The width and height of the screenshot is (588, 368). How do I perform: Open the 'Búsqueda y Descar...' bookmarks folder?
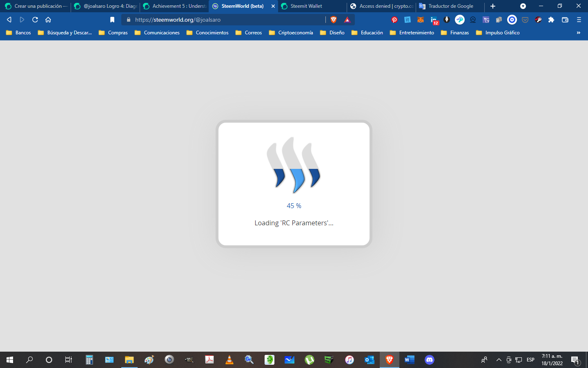(65, 33)
